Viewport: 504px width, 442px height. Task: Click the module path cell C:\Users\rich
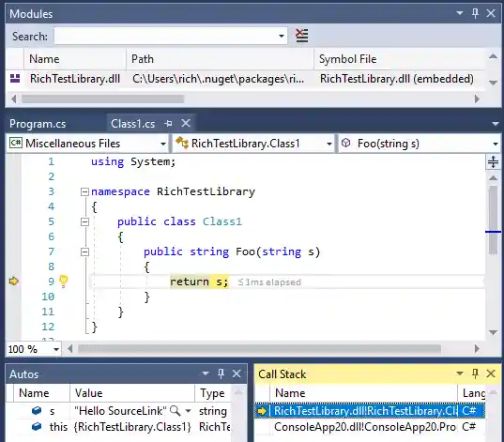(218, 79)
